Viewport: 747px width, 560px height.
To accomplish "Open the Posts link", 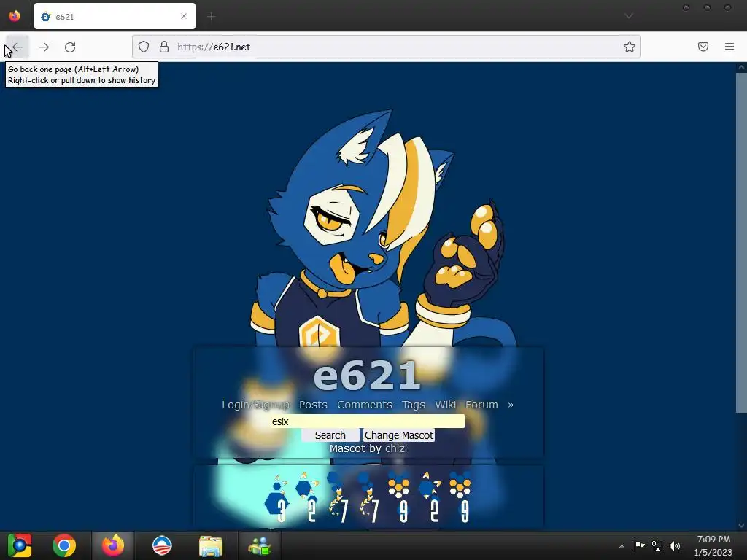I will point(313,405).
